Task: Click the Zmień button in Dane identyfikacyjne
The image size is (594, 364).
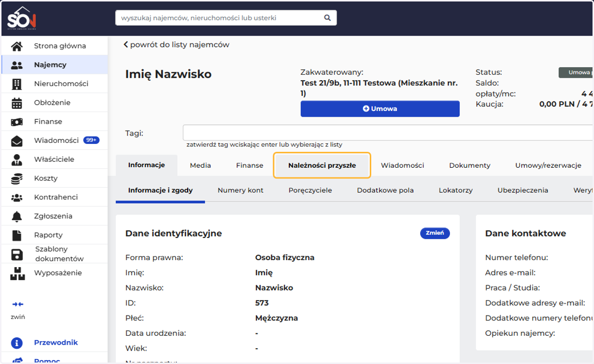Action: pos(435,233)
